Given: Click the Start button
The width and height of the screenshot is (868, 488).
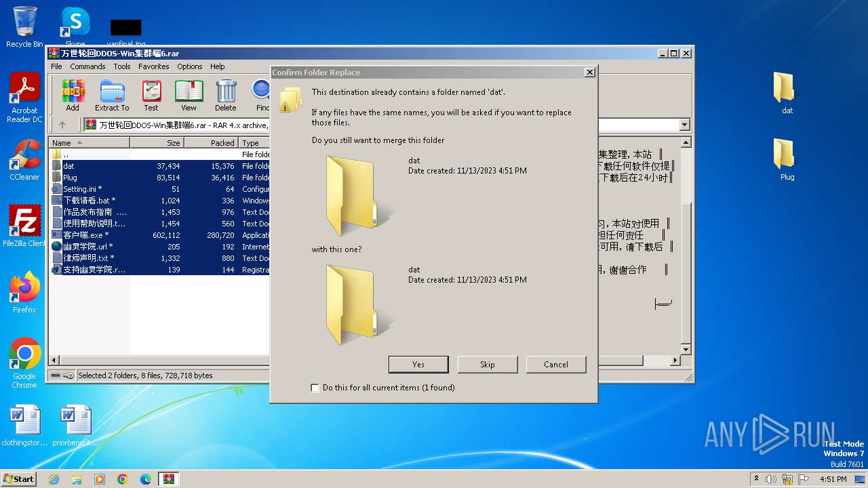Looking at the screenshot, I should (18, 479).
